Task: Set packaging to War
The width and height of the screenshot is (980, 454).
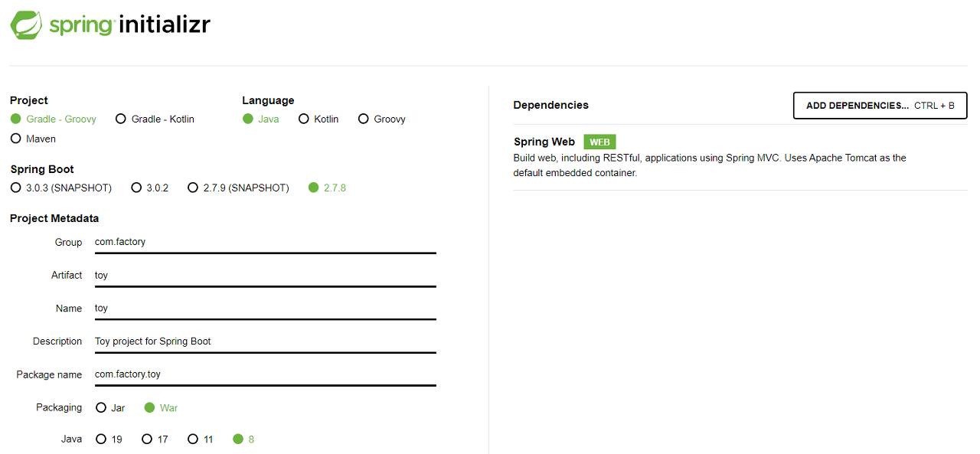Action: (x=161, y=408)
